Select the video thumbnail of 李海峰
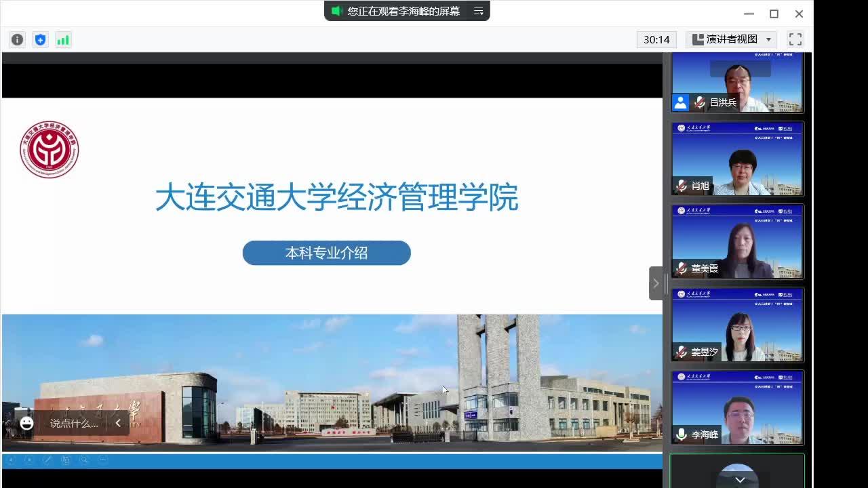 click(737, 407)
